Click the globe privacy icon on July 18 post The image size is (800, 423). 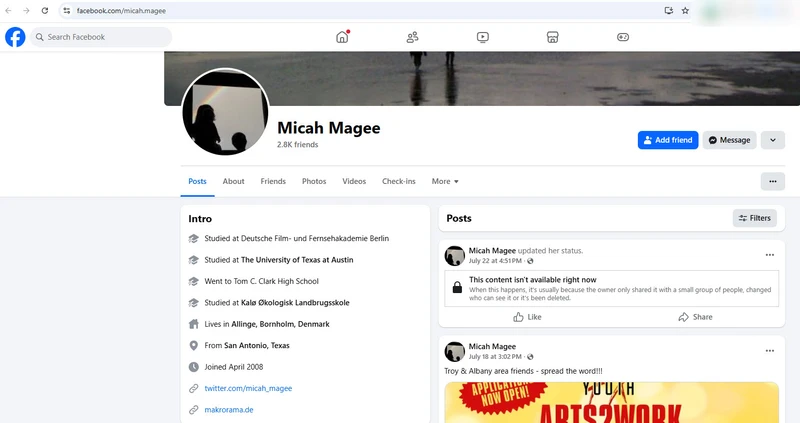(x=530, y=357)
